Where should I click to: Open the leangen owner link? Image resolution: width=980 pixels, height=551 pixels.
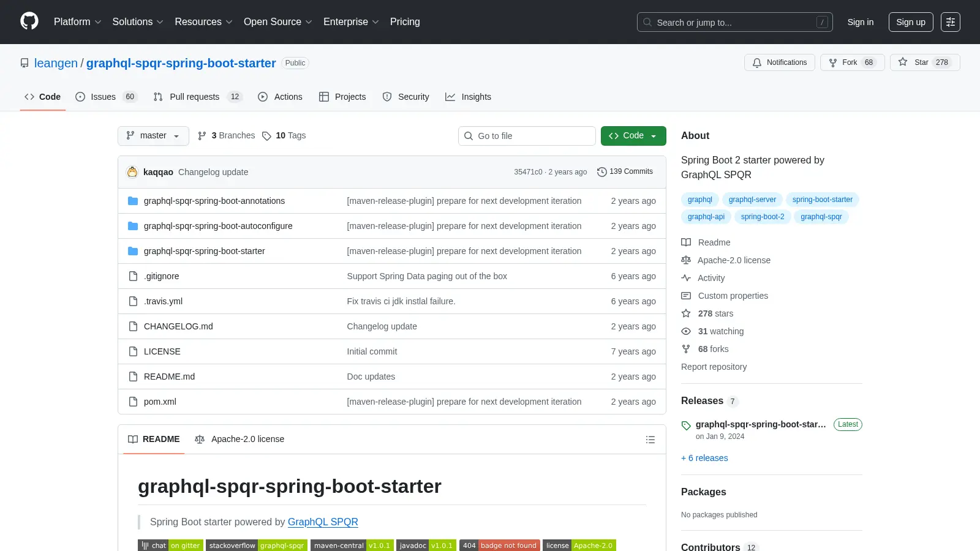click(x=56, y=63)
